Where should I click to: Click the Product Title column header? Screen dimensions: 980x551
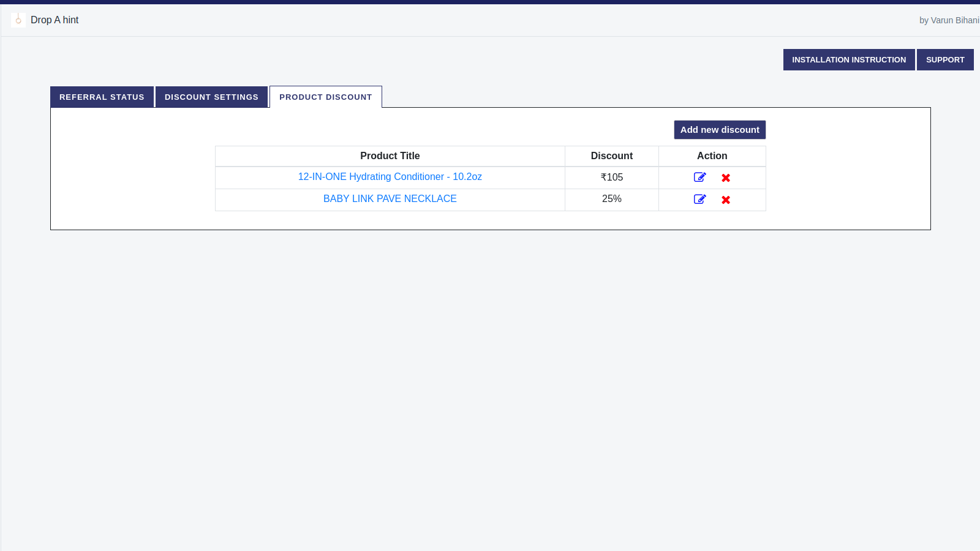point(390,156)
